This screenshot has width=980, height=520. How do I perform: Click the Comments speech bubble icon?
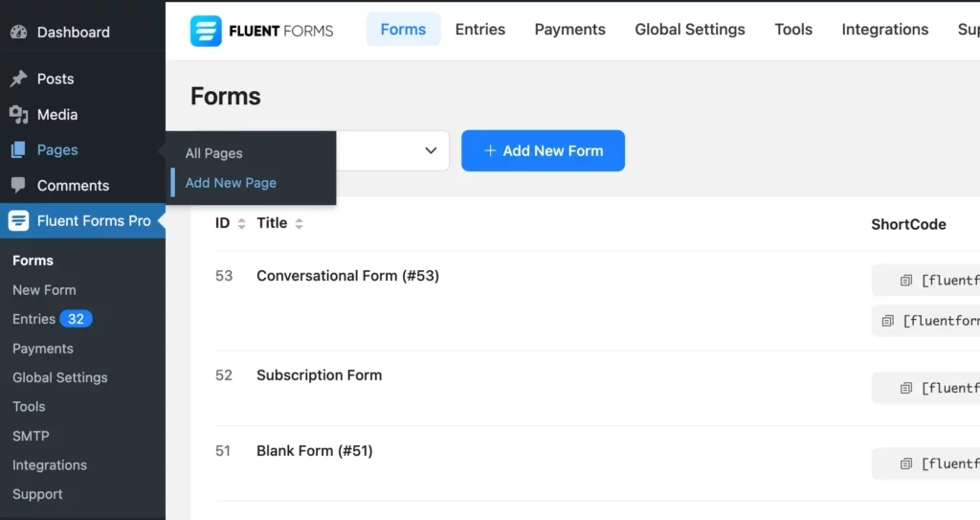[19, 185]
